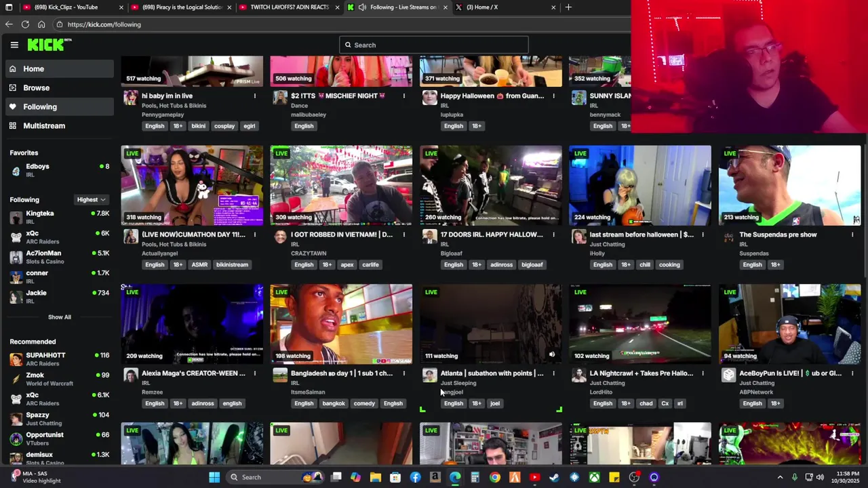868x488 pixels.
Task: Open options menu for '$2 !TTS MISCHIEF NIGHT' stream
Action: click(404, 96)
